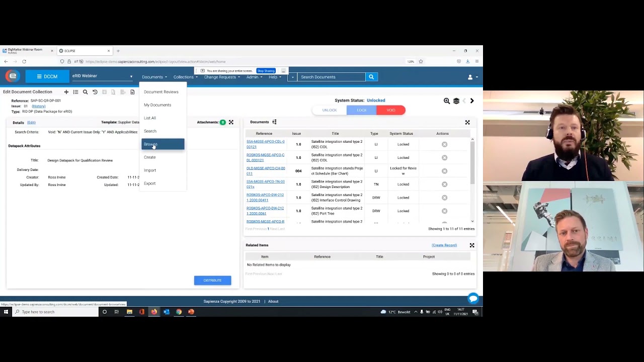Click the Windows taskbar search box
The width and height of the screenshot is (644, 362).
coord(55,312)
